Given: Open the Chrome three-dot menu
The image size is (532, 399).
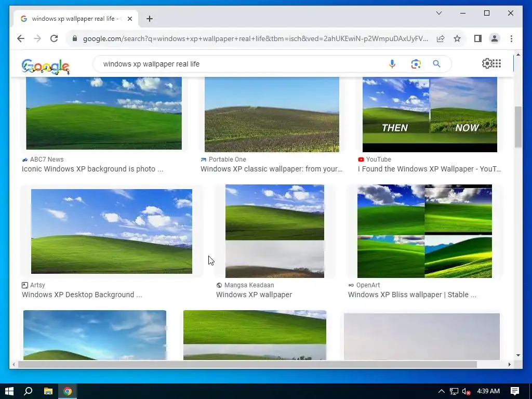Looking at the screenshot, I should 511,38.
